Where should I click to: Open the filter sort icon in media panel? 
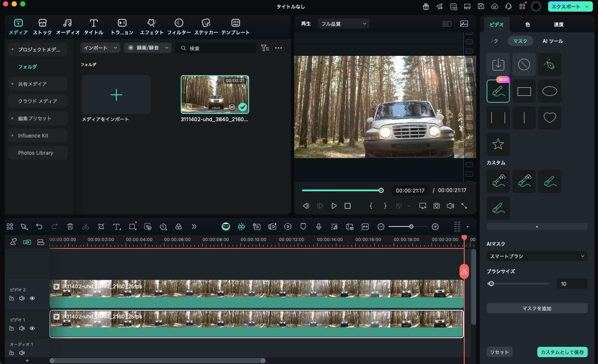265,48
